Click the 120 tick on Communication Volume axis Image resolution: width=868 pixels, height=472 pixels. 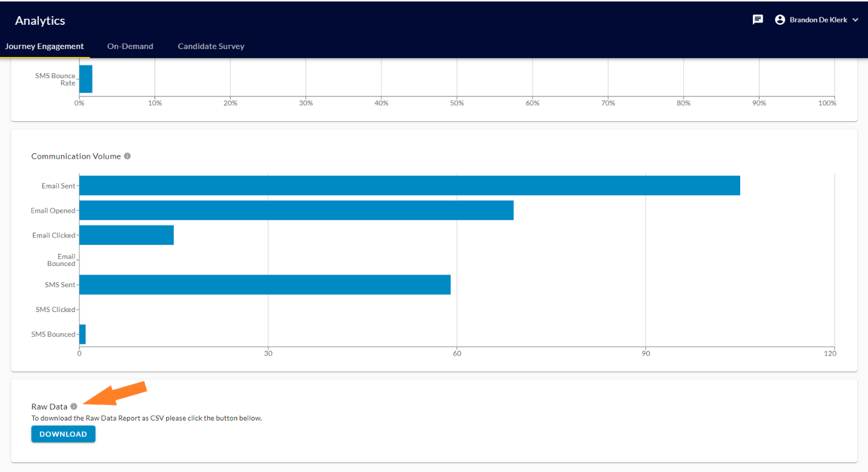click(830, 353)
